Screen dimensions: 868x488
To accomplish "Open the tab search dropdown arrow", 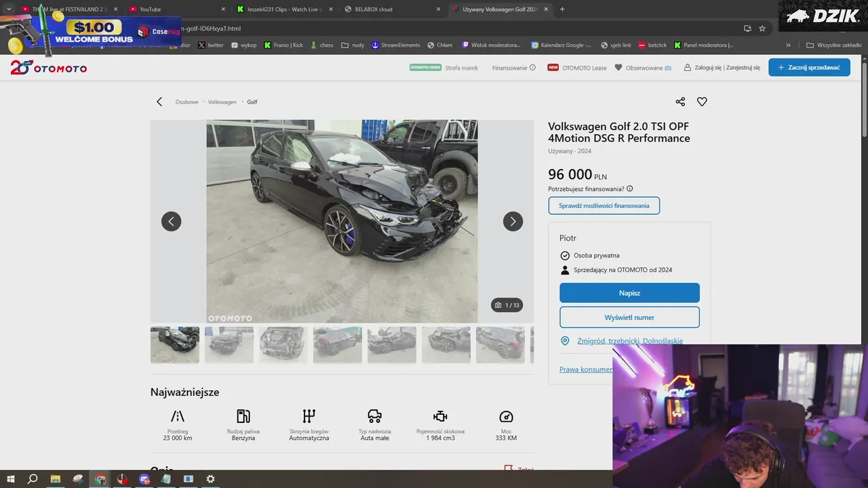I will pyautogui.click(x=9, y=9).
